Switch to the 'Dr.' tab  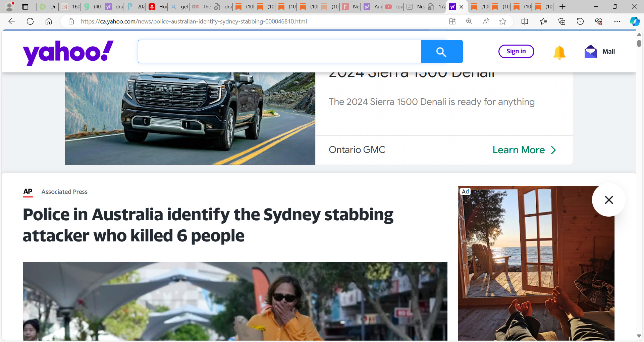pos(48,7)
